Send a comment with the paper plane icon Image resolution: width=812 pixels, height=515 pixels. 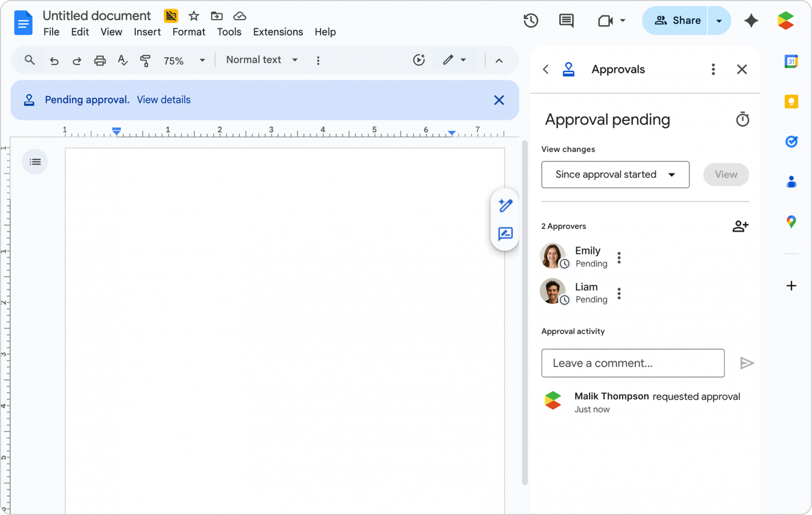click(747, 363)
